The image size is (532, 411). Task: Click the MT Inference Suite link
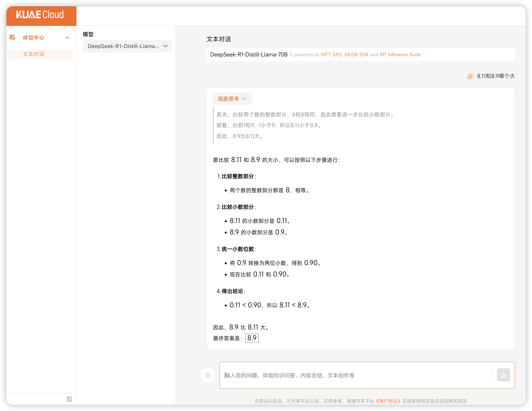point(400,55)
